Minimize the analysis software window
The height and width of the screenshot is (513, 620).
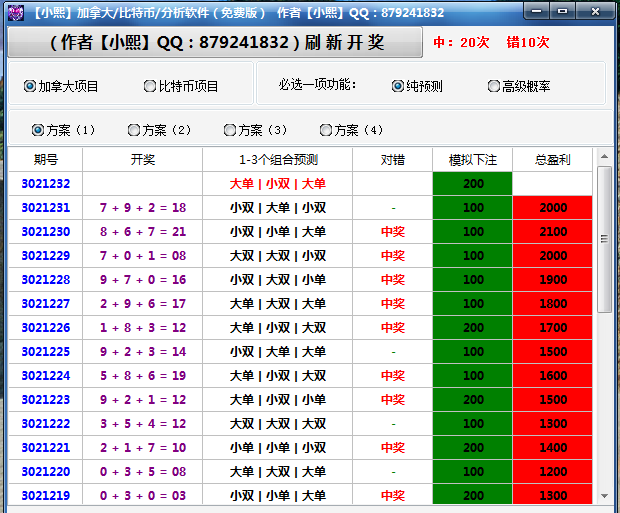[537, 11]
